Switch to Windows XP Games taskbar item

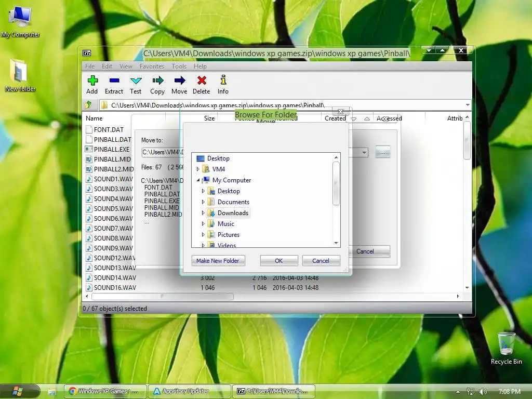tap(105, 391)
